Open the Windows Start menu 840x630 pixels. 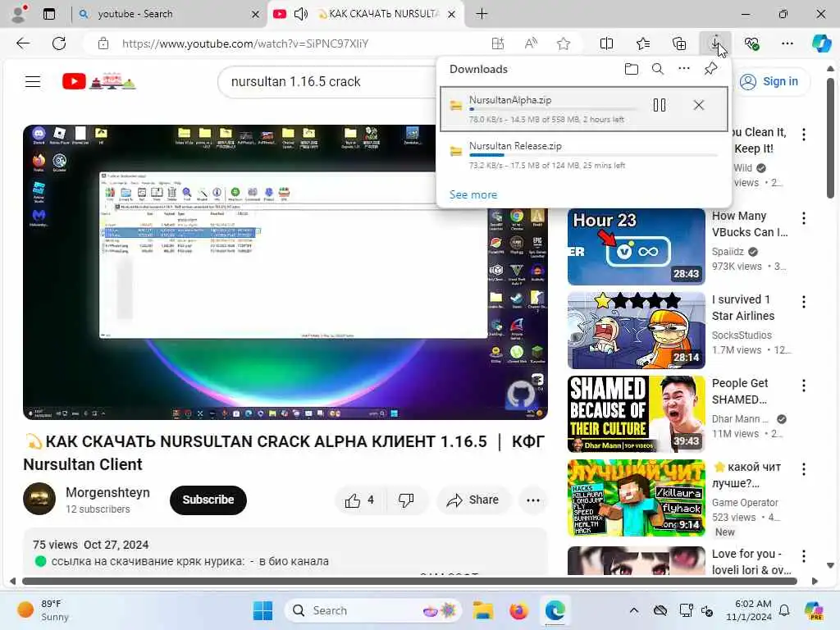(262, 610)
